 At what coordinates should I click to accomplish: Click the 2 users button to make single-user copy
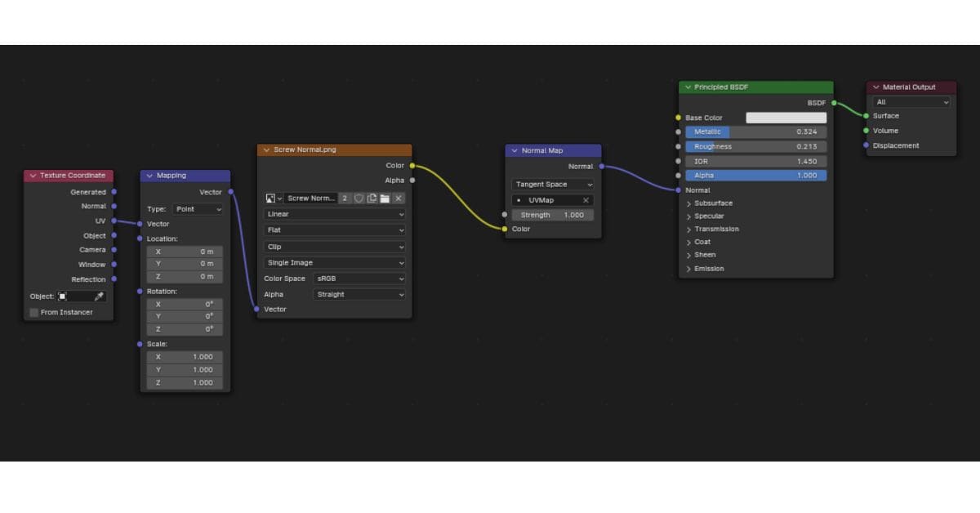(345, 198)
